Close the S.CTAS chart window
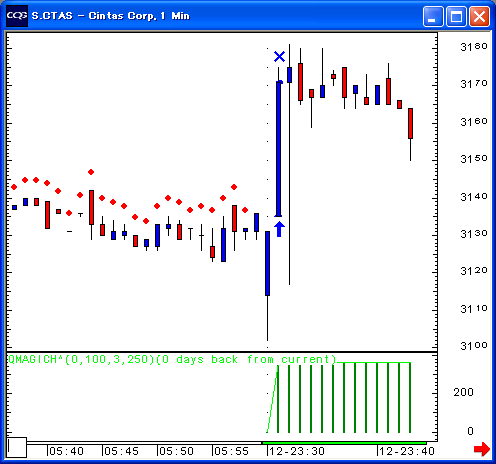Viewport: 496px width, 464px height. [x=479, y=16]
